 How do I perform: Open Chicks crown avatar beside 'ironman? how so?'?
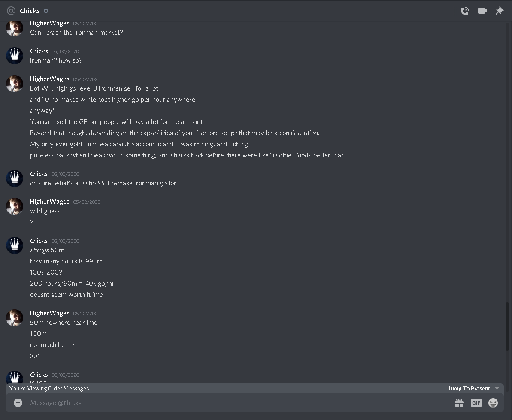click(15, 56)
